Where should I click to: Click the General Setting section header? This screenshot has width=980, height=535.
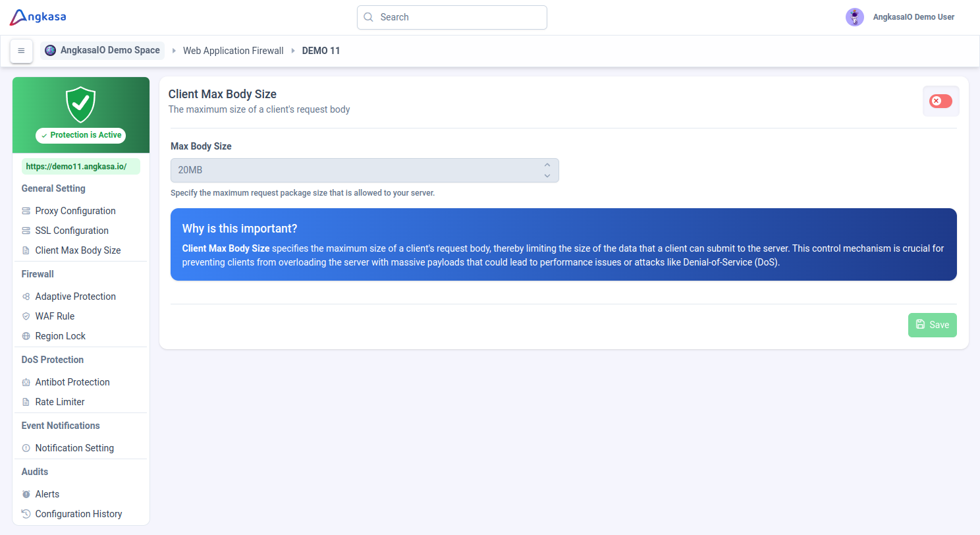[53, 188]
